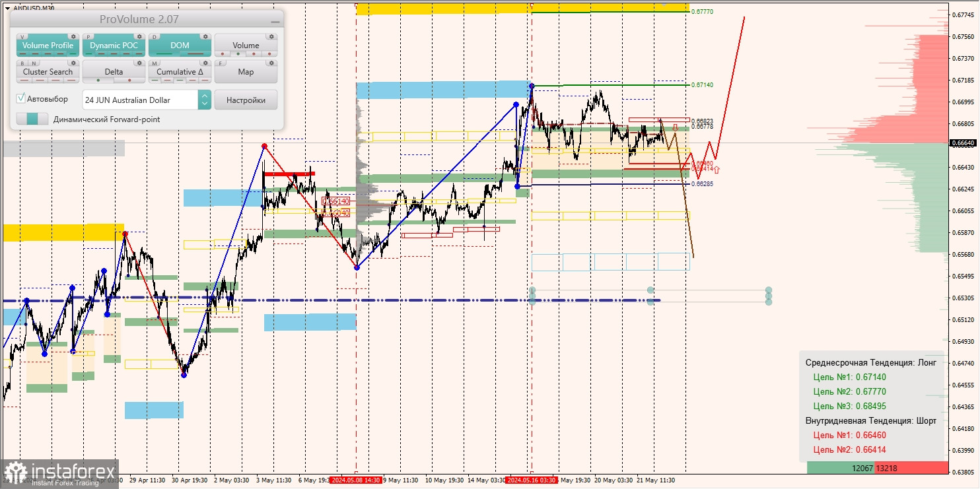The width and height of the screenshot is (980, 489).
Task: Minimize the ProVolume 2.07 panel
Action: (275, 22)
